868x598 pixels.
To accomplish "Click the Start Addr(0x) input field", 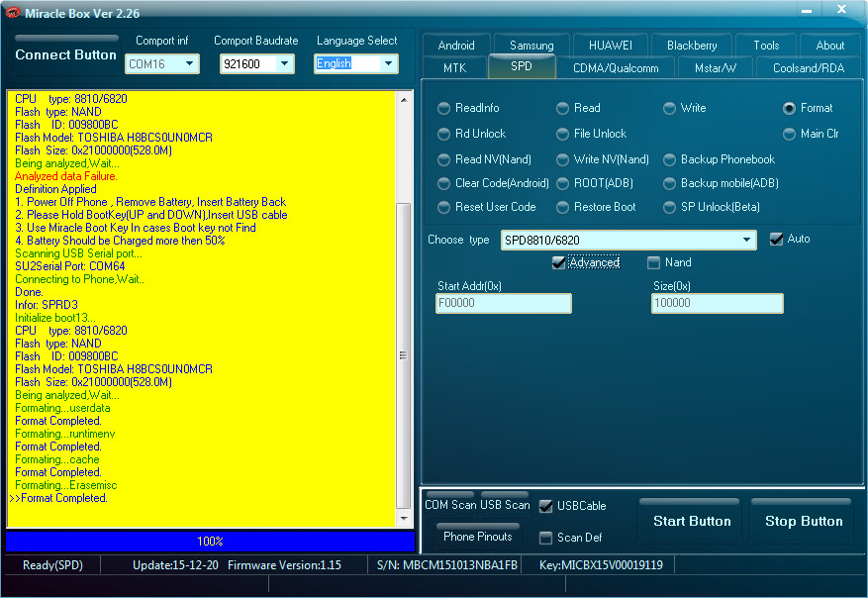I will tap(503, 303).
